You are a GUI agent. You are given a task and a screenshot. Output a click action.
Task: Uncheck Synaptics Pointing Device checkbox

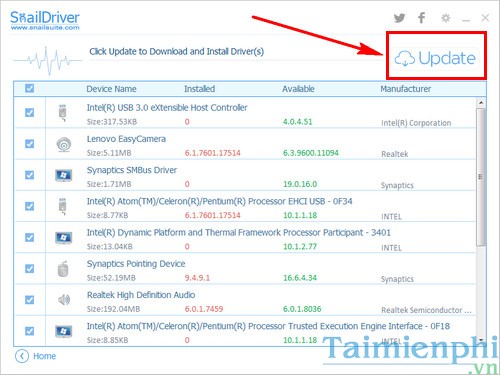(x=29, y=269)
